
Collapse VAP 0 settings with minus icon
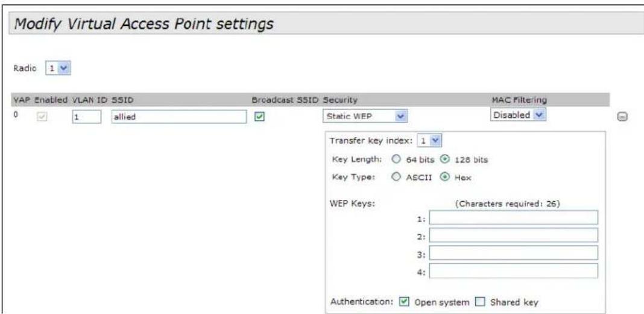pyautogui.click(x=622, y=117)
